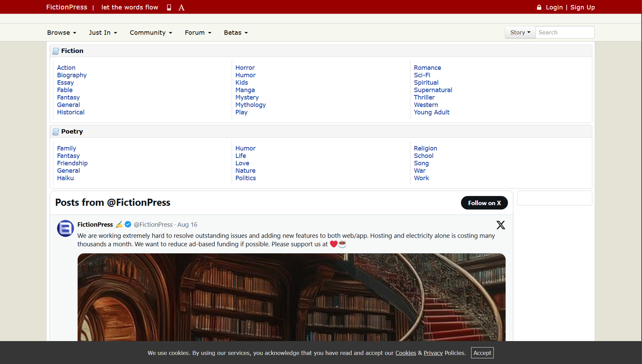The height and width of the screenshot is (364, 642).
Task: Open the Spiritual fiction category
Action: (x=426, y=83)
